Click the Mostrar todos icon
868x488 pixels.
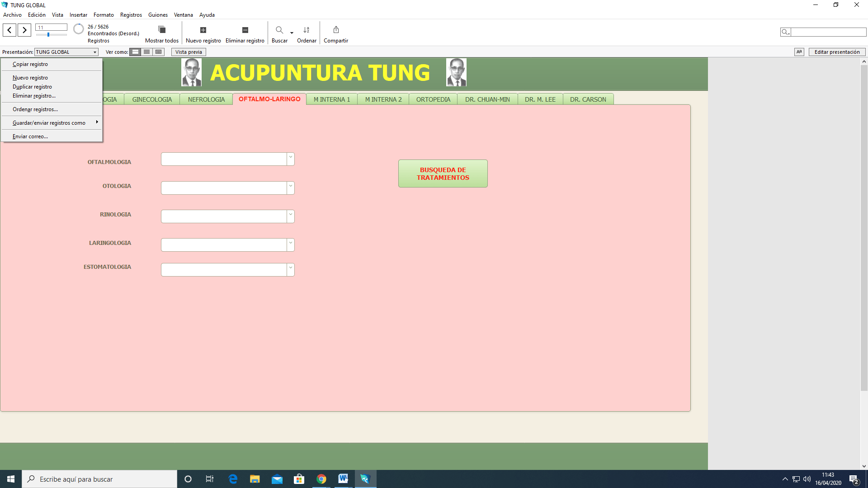[161, 30]
